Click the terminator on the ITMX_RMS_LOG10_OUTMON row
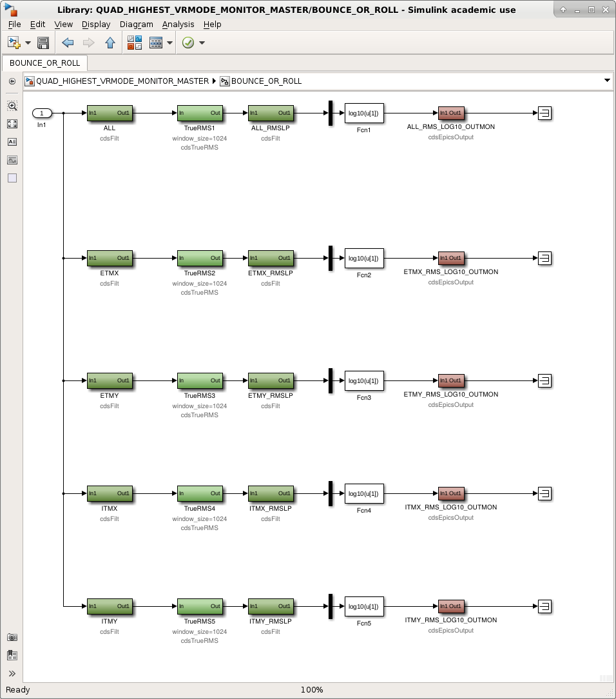The height and width of the screenshot is (699, 616). pyautogui.click(x=544, y=493)
